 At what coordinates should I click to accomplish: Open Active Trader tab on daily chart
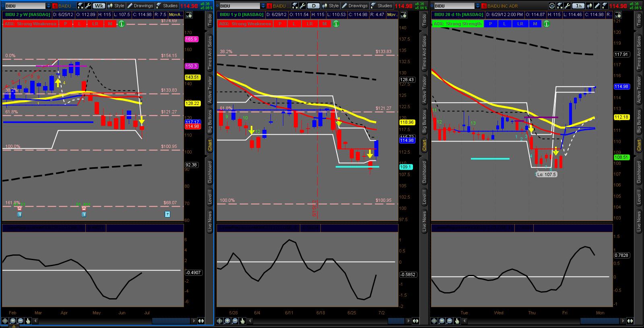click(x=424, y=89)
